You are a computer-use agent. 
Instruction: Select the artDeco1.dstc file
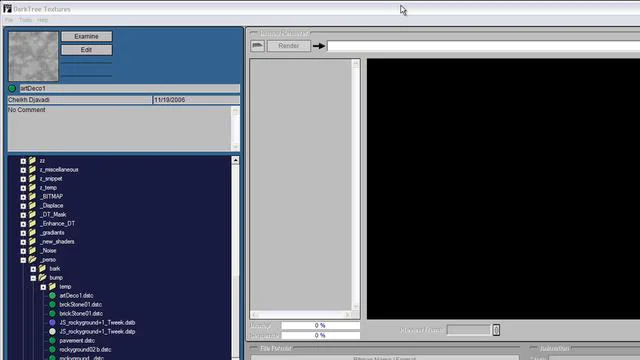[x=76, y=296]
